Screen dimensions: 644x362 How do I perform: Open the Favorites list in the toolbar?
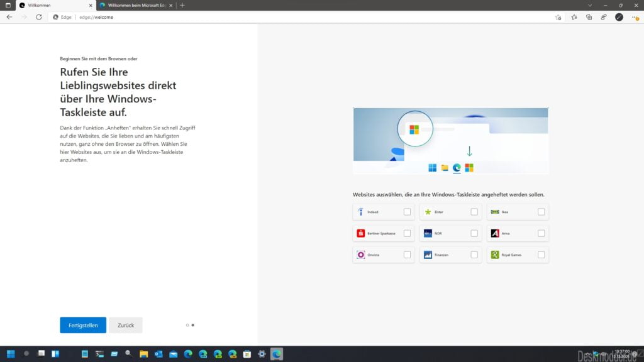tap(574, 17)
